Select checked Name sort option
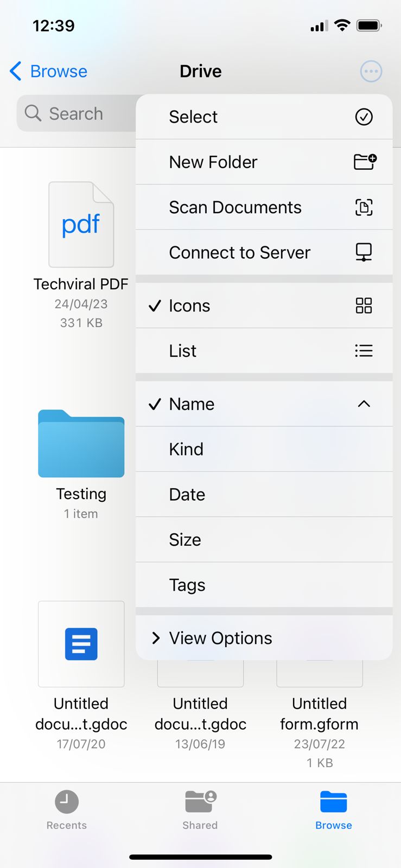The image size is (401, 868). pos(192,404)
